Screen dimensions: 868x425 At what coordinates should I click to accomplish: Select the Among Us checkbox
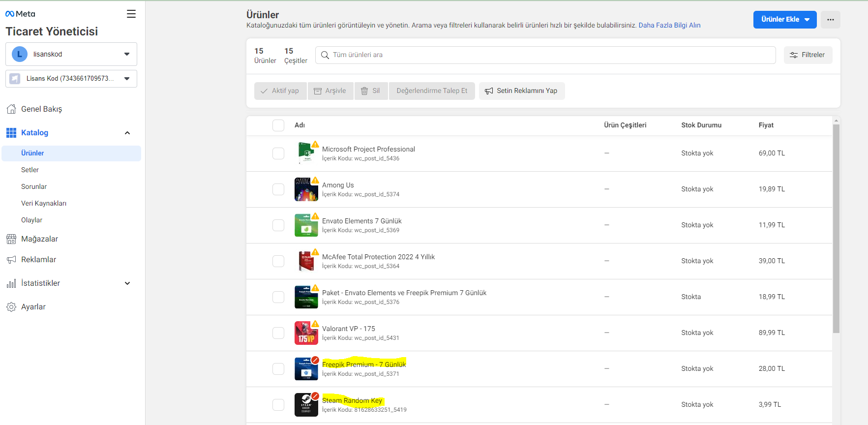(278, 189)
